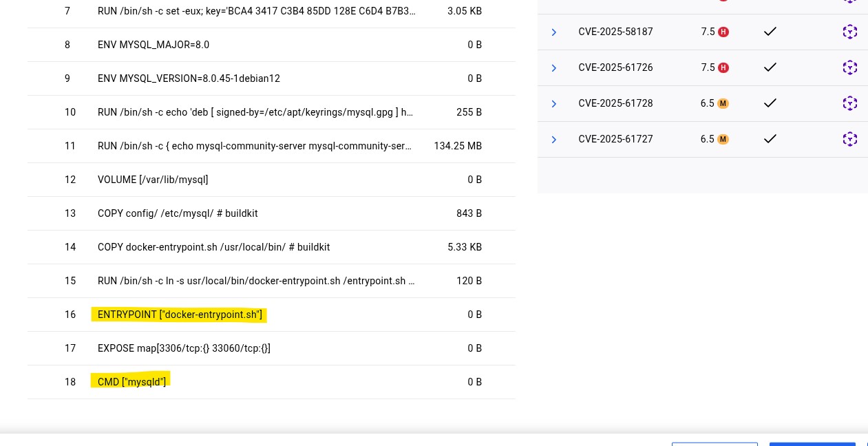Select the VOLUME /var/lib/mysql layer

pyautogui.click(x=153, y=180)
